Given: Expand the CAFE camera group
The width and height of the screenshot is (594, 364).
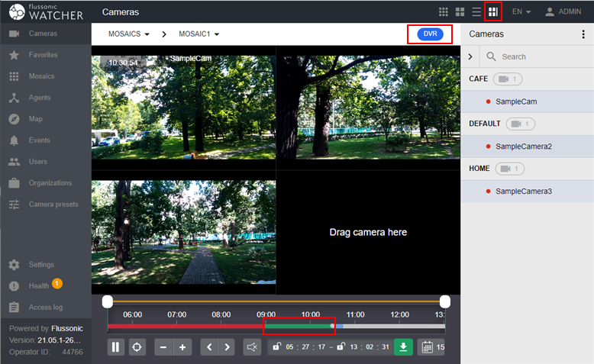Looking at the screenshot, I should click(479, 79).
